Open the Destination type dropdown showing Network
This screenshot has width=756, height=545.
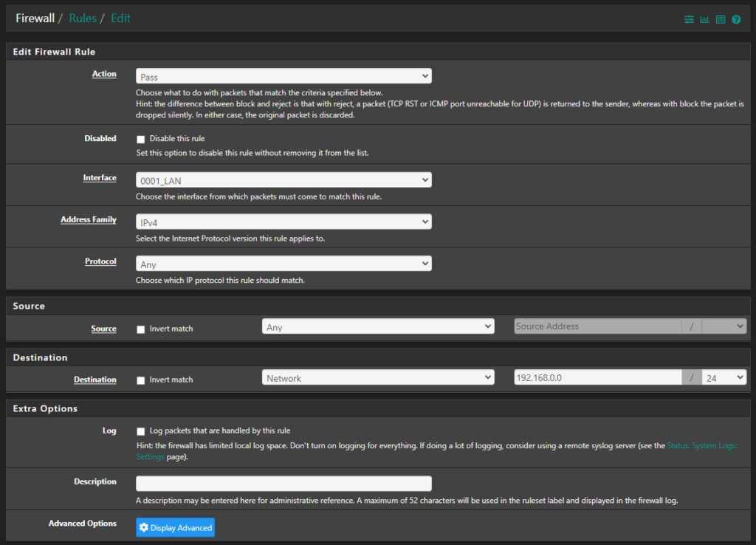(x=378, y=377)
